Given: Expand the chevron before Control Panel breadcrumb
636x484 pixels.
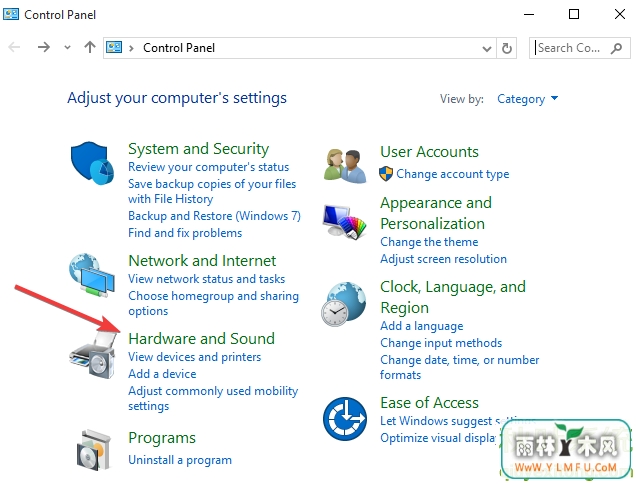Looking at the screenshot, I should 131,48.
